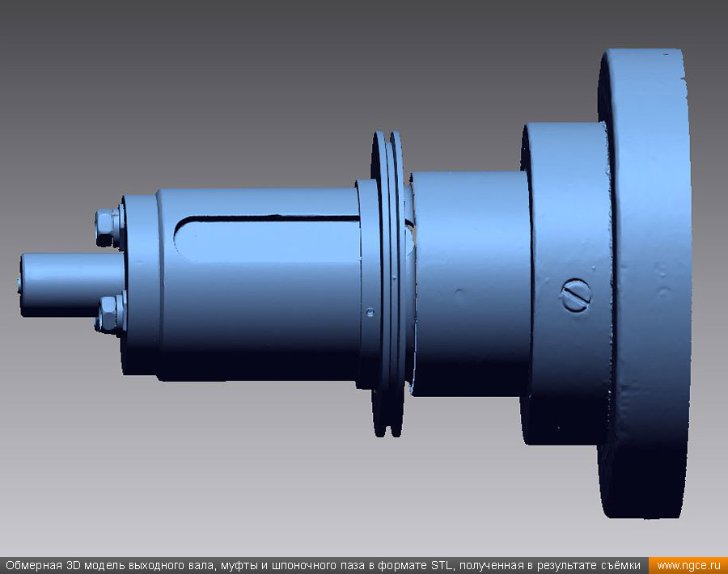Select the blue 3D shaft model

click(x=356, y=283)
